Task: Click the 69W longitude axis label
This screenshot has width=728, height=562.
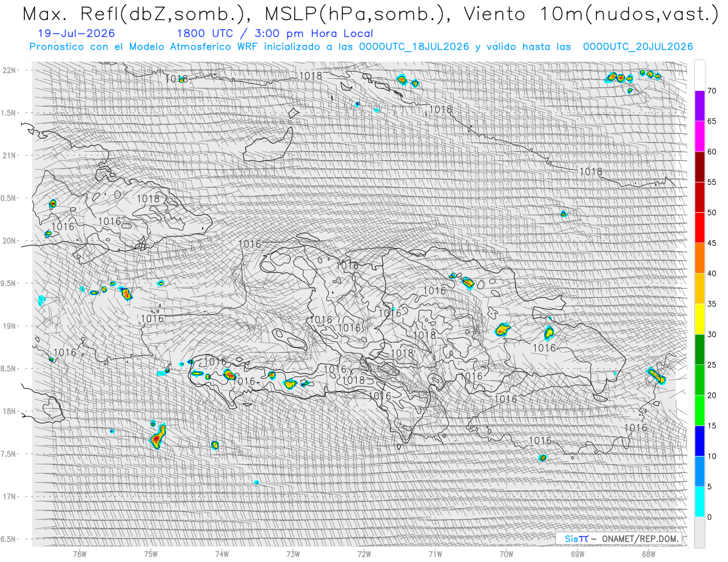Action: (578, 554)
